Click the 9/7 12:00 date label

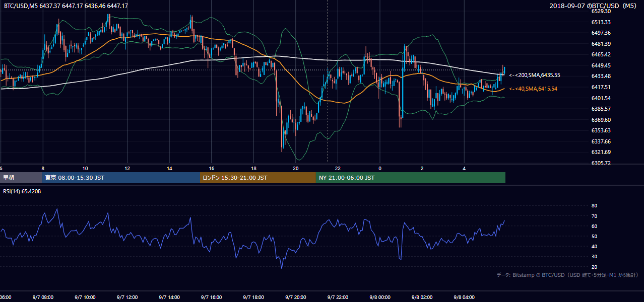point(127,297)
